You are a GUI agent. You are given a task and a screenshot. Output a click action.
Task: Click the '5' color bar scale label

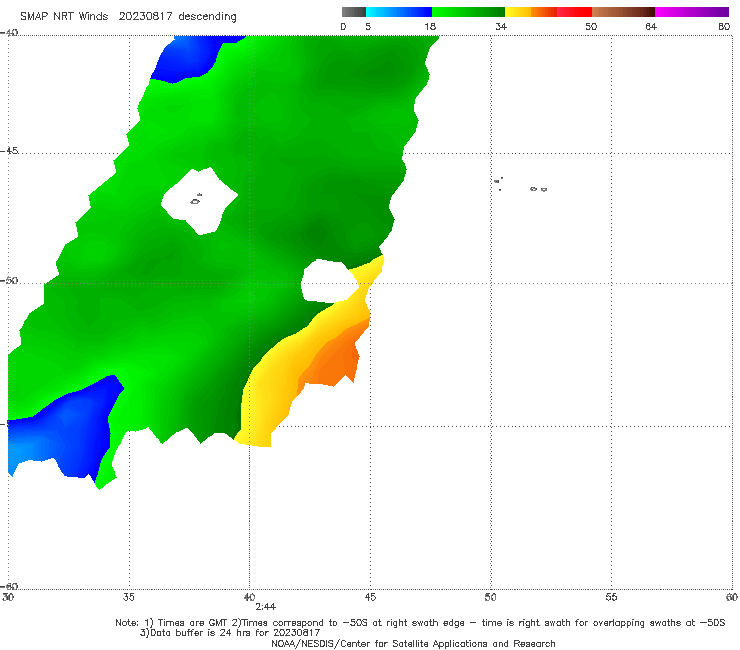(368, 26)
